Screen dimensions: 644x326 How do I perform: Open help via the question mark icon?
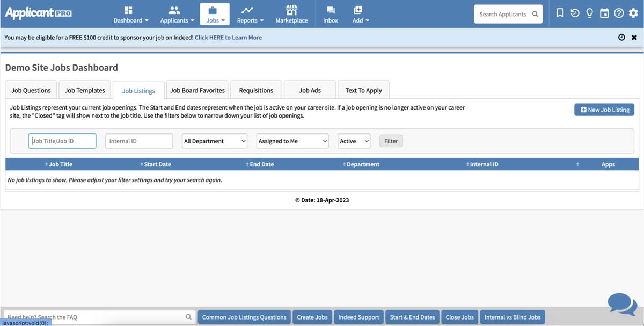[x=619, y=12]
